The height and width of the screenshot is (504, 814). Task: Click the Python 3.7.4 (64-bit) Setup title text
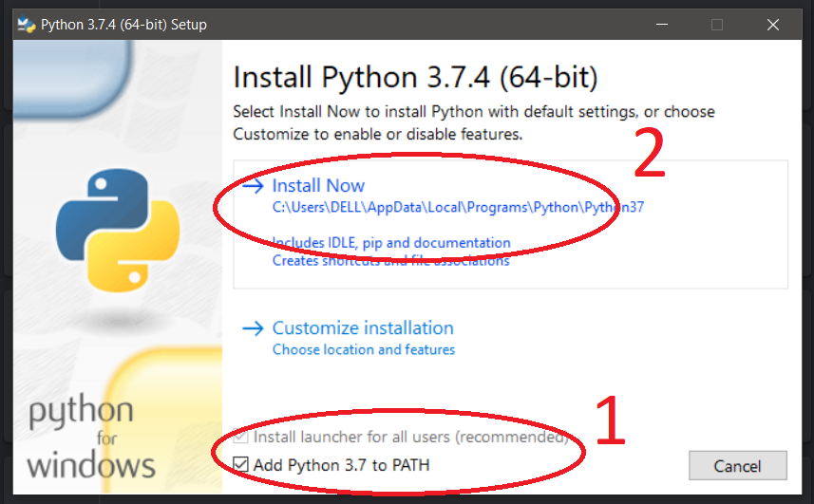pyautogui.click(x=123, y=25)
